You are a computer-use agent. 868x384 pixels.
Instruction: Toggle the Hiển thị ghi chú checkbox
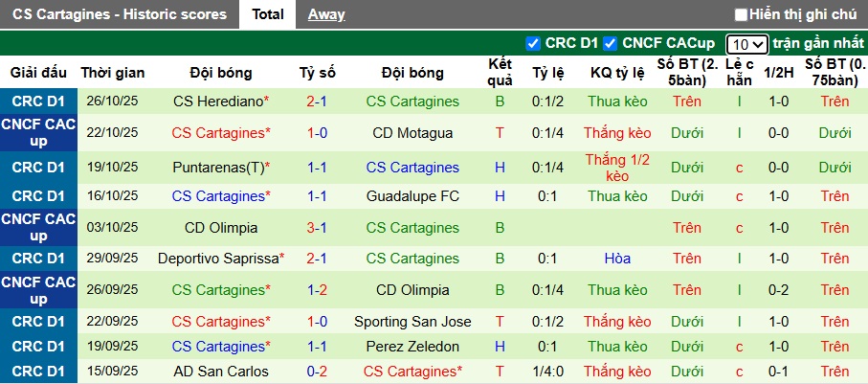tap(741, 14)
